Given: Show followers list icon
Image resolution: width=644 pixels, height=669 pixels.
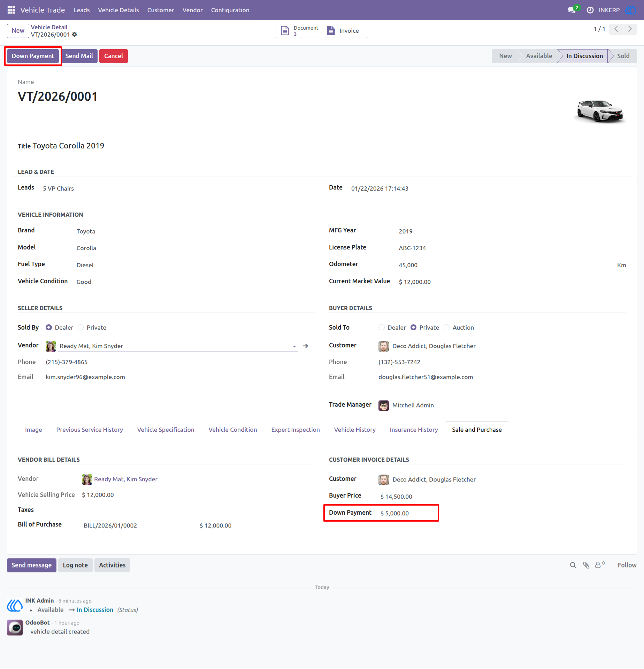Looking at the screenshot, I should coord(600,565).
